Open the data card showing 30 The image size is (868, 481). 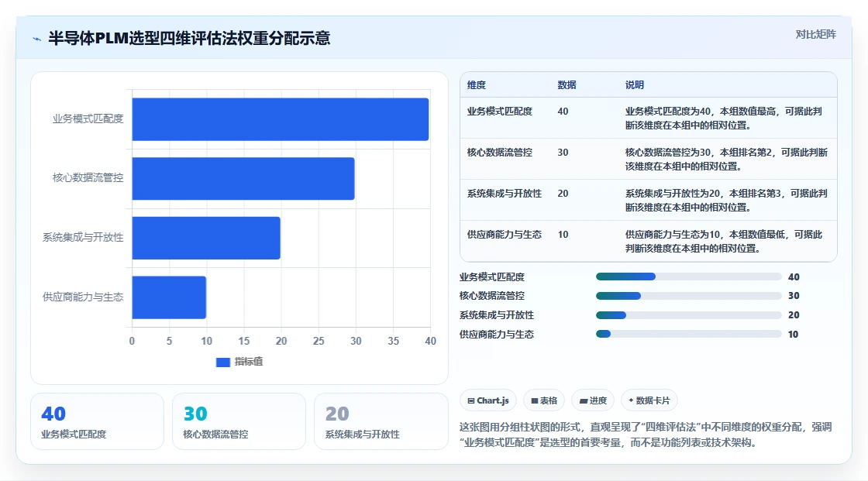[239, 421]
